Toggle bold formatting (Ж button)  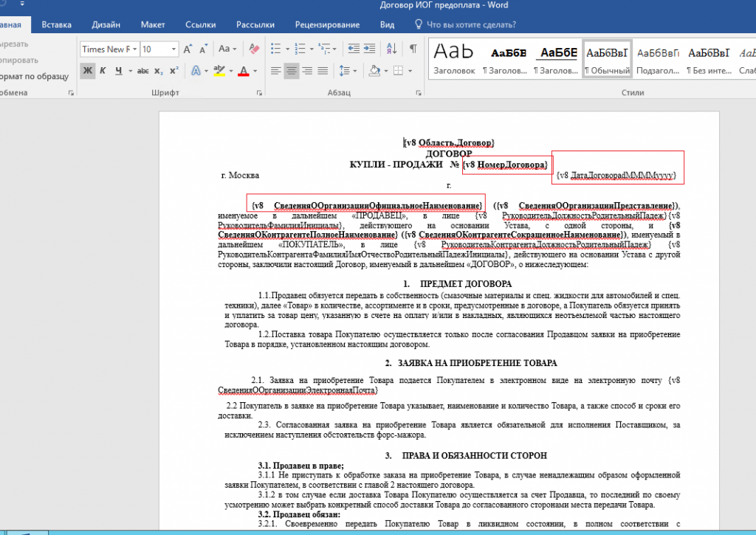coord(88,71)
